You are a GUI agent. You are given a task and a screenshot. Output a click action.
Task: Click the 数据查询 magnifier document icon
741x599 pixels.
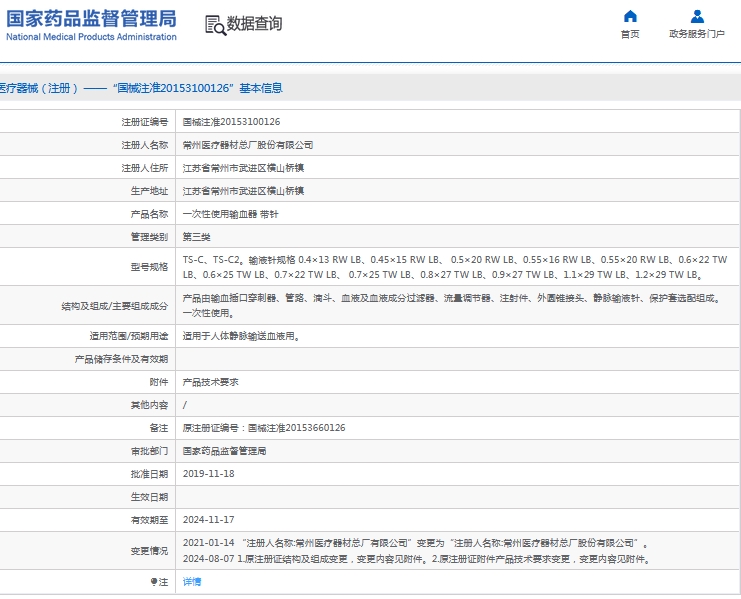click(215, 26)
